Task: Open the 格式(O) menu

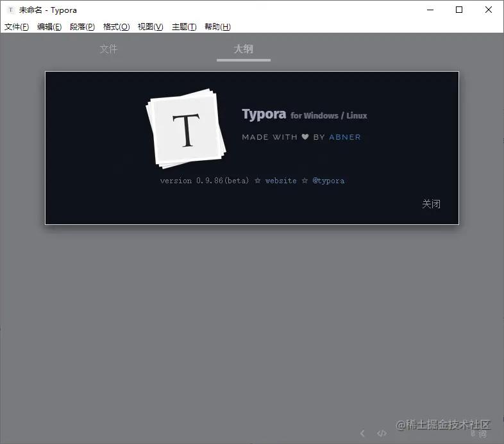Action: click(116, 27)
